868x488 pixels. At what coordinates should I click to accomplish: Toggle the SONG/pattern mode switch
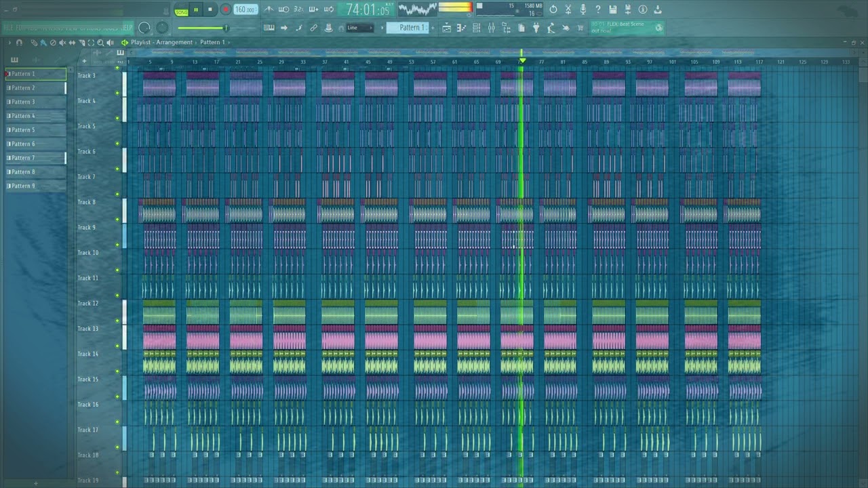(181, 10)
